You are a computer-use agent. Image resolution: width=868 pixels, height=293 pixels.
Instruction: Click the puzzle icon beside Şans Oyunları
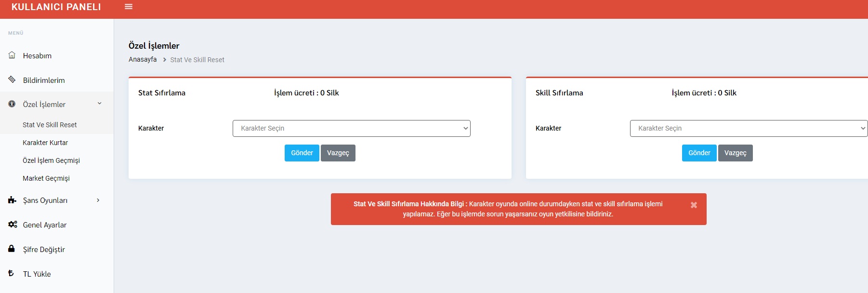click(x=12, y=200)
